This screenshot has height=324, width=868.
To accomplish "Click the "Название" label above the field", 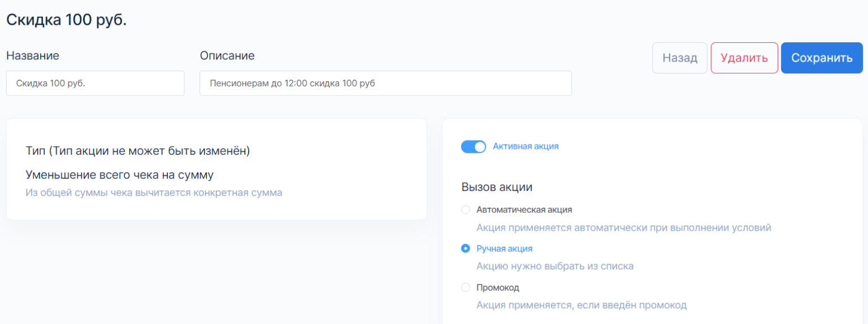I will click(x=33, y=55).
